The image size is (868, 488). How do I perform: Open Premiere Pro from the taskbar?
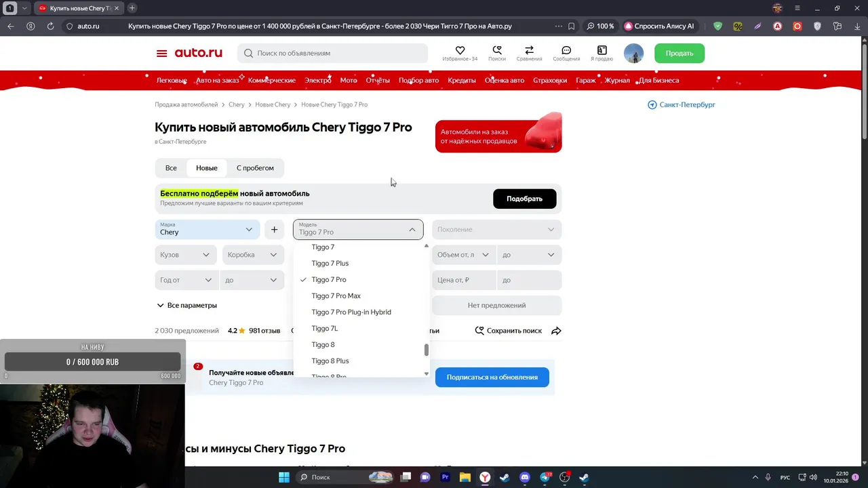coord(446,477)
